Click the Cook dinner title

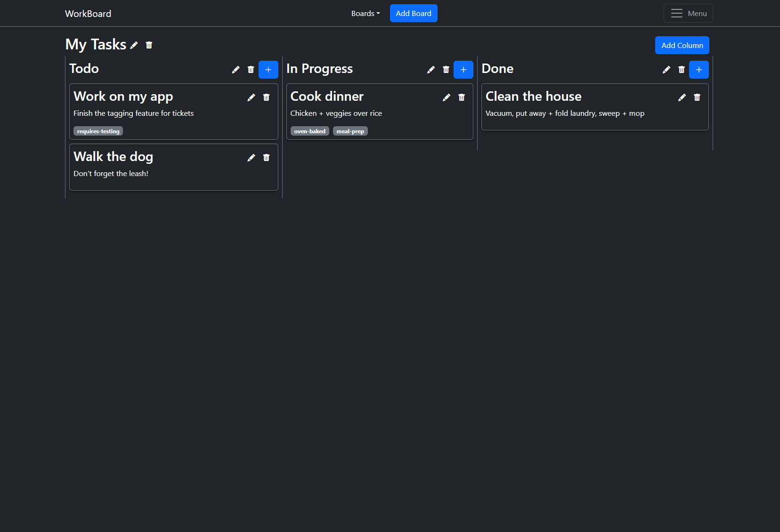[x=327, y=97]
